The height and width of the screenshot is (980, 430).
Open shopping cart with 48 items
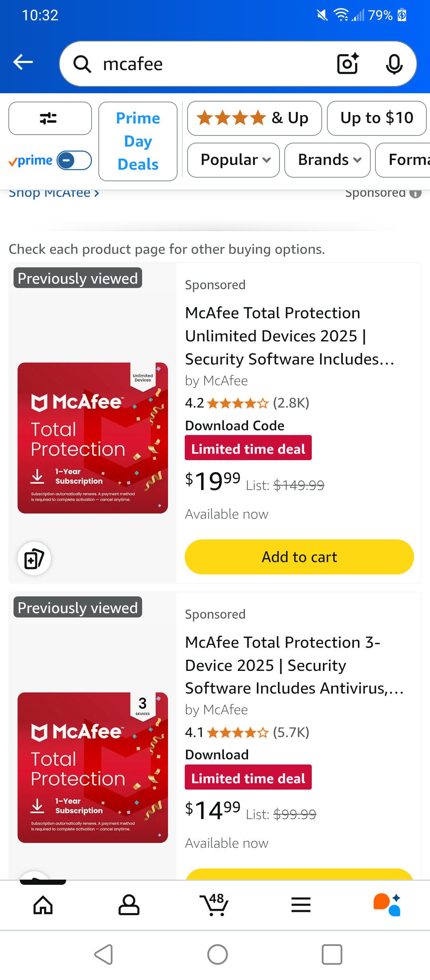pos(214,904)
